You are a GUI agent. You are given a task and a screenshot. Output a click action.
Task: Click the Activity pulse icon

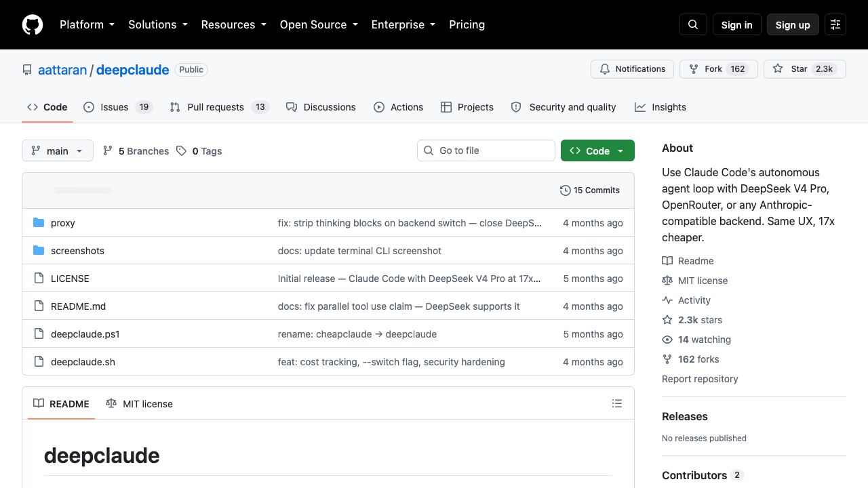pyautogui.click(x=667, y=300)
